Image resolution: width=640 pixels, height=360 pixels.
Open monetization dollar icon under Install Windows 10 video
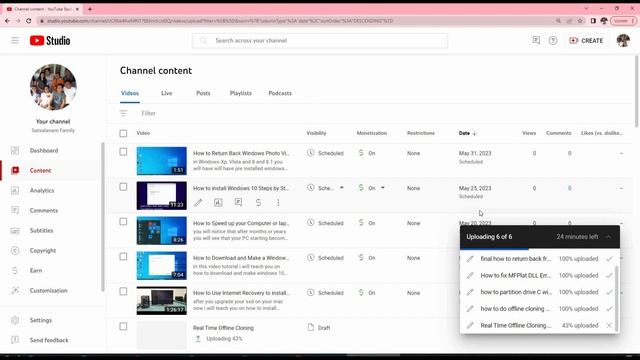coord(258,202)
